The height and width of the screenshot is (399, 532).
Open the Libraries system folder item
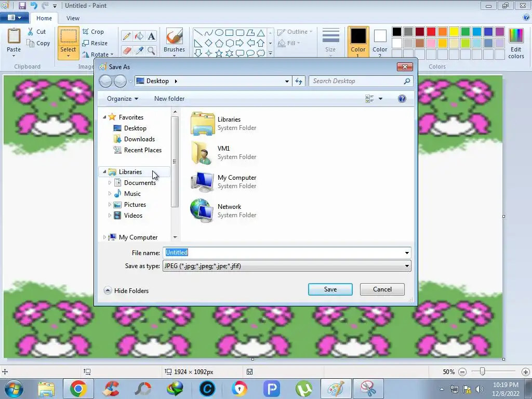click(x=224, y=124)
